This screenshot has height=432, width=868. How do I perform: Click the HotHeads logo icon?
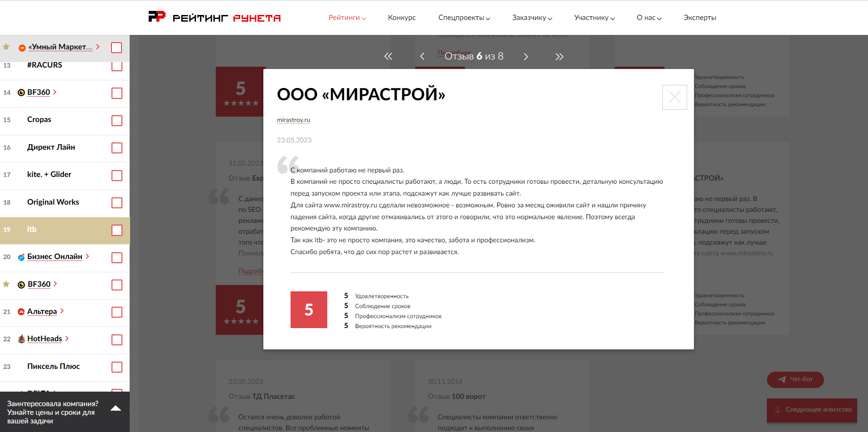tap(21, 339)
